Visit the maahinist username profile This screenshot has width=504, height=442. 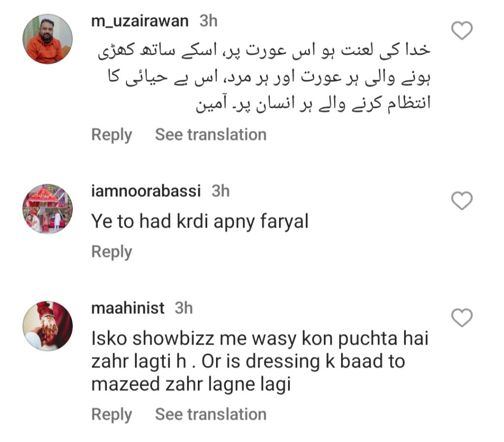tap(127, 308)
